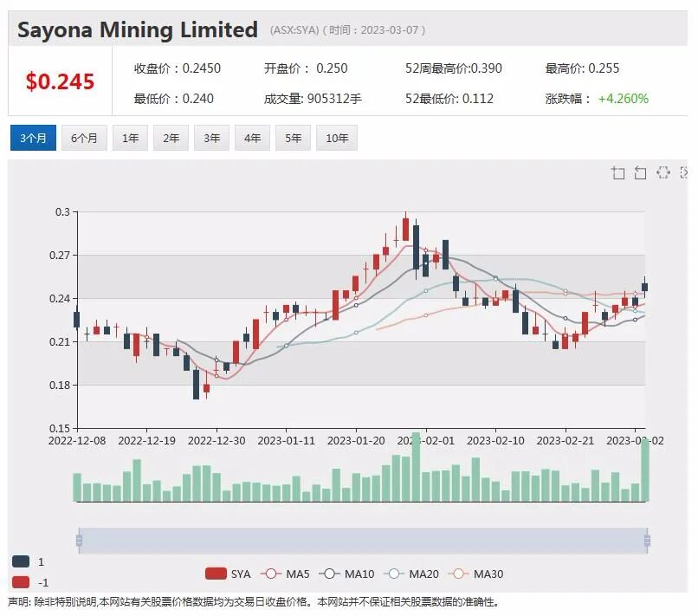
Task: Toggle the MA10 line in legend
Action: click(346, 574)
